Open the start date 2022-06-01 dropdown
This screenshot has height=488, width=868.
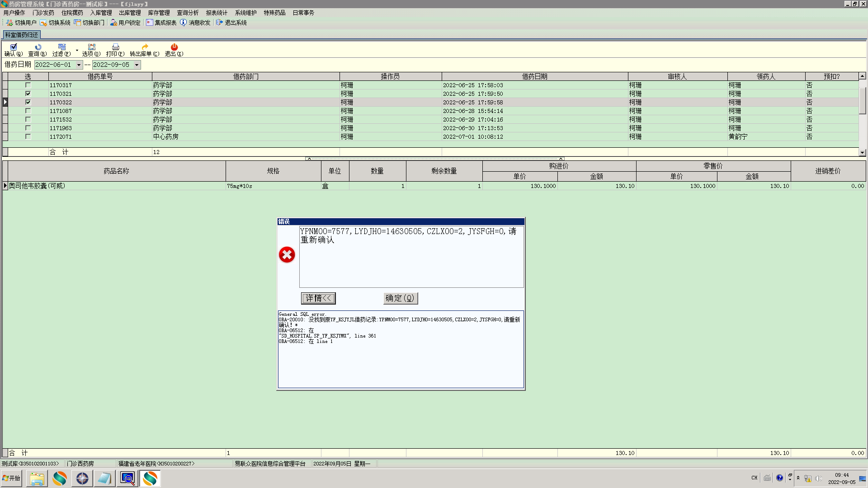click(x=79, y=65)
